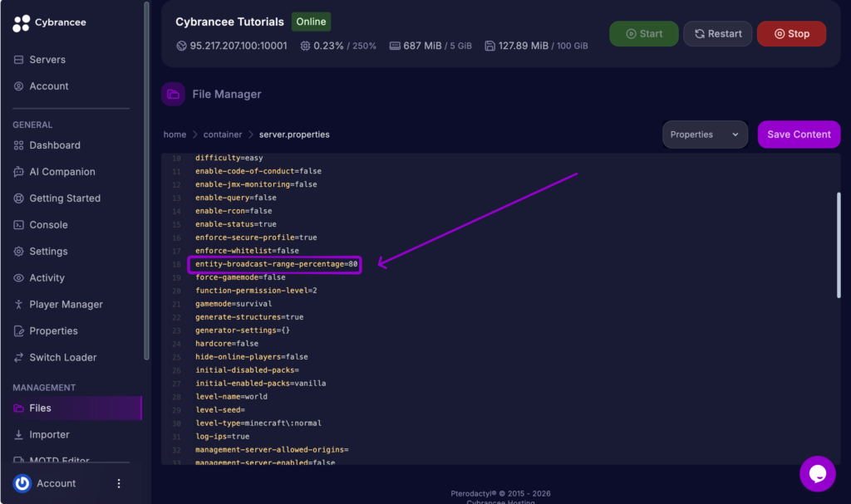Click the memory usage icon beside 687 MiB
This screenshot has width=851, height=504.
click(395, 46)
